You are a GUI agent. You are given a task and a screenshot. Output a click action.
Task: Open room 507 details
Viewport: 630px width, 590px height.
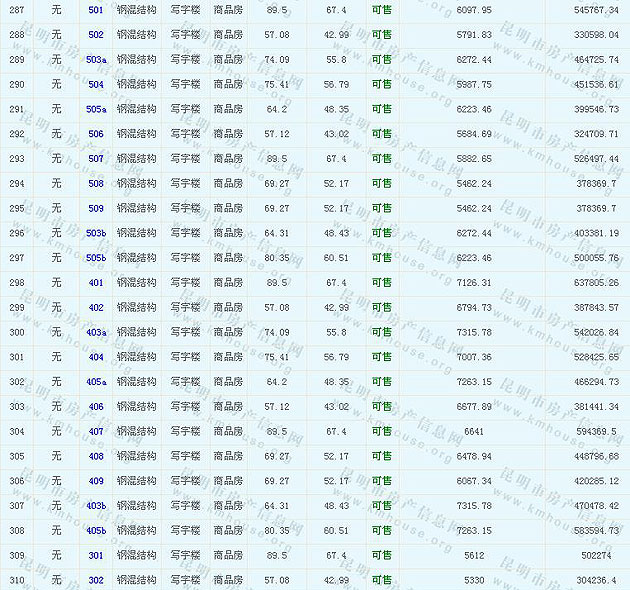click(x=95, y=159)
